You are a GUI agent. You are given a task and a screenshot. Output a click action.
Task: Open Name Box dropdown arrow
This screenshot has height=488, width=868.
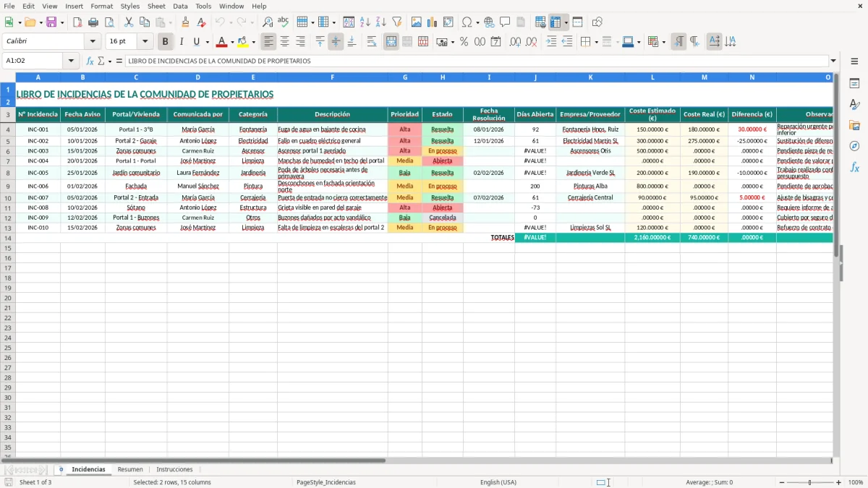click(x=71, y=61)
